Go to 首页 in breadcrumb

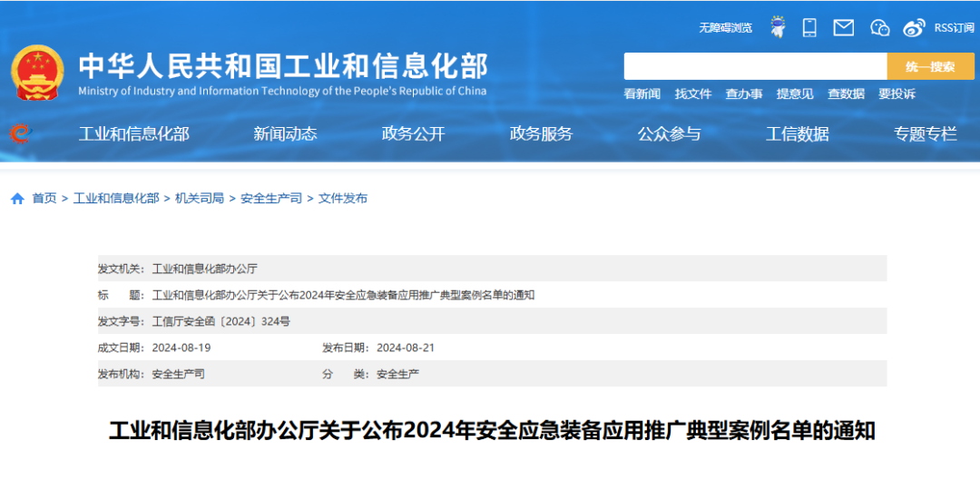[44, 199]
